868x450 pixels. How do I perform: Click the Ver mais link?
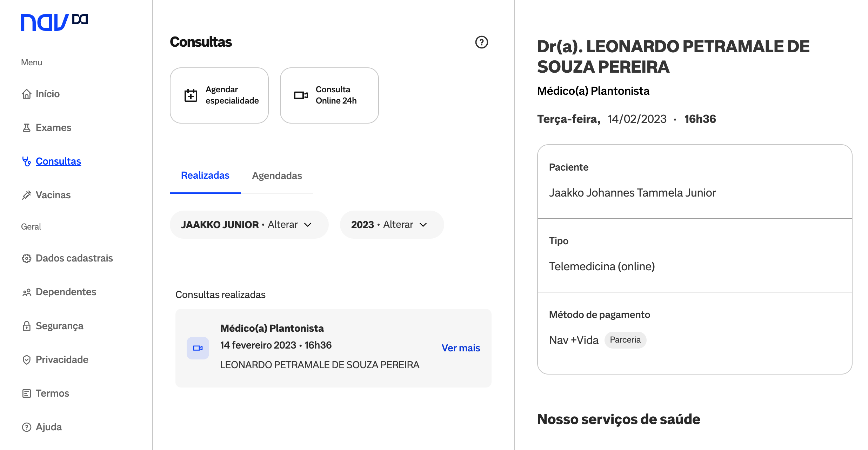pos(460,348)
